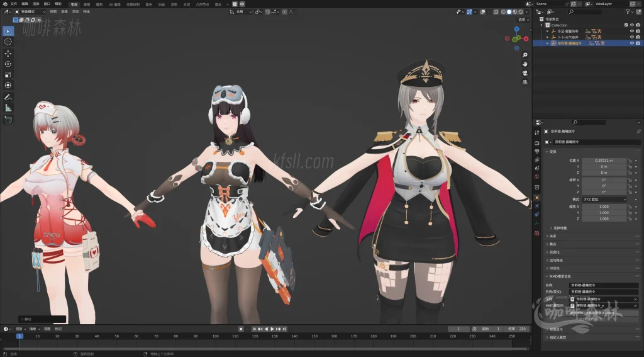This screenshot has height=357, width=644.
Task: Switch to wireframe viewport shading
Action: [x=503, y=12]
